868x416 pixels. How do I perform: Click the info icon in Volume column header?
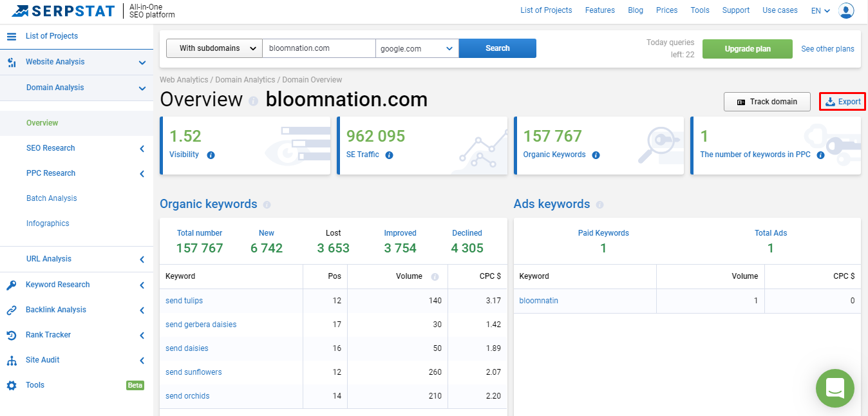point(435,276)
